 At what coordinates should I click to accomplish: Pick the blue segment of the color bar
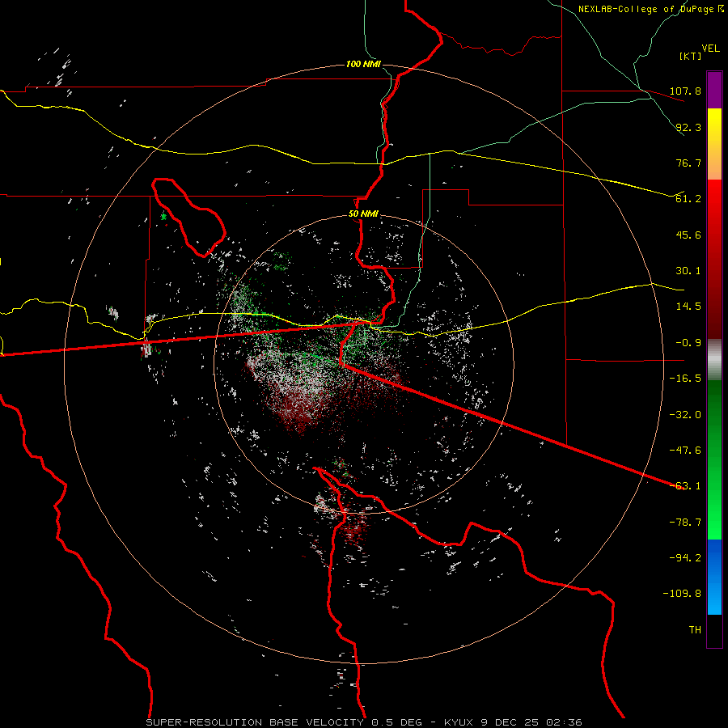[714, 577]
